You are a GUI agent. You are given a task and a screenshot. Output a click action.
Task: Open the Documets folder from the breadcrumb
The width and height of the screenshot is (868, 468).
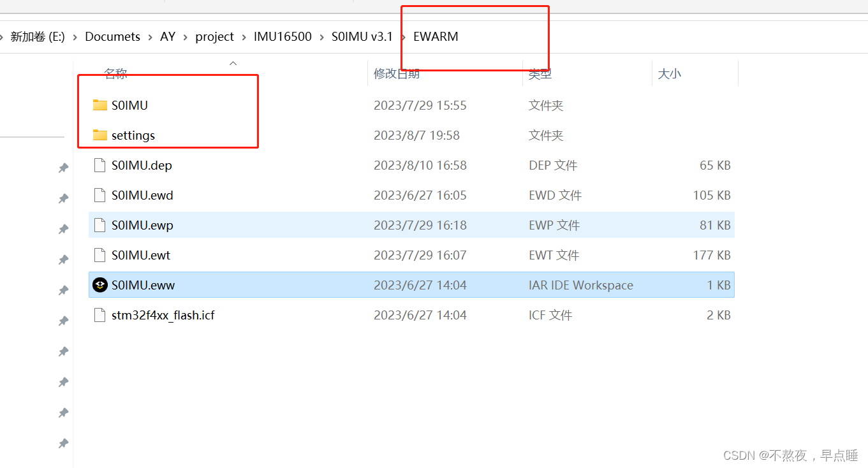point(112,36)
